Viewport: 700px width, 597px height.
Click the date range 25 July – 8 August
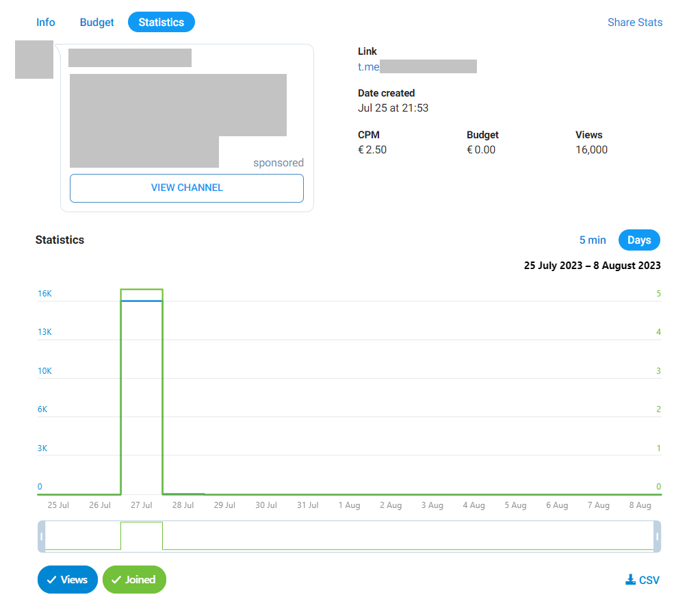[592, 266]
